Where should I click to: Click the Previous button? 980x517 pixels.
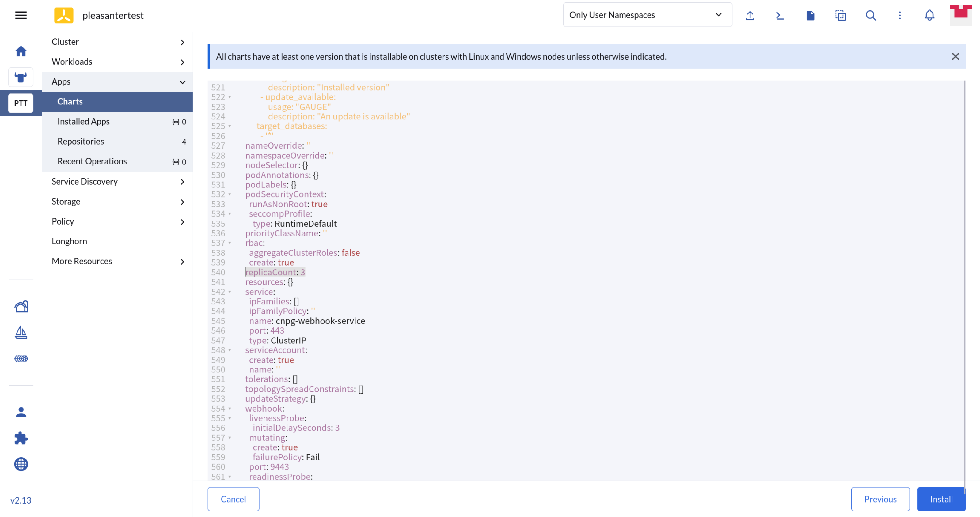point(880,499)
